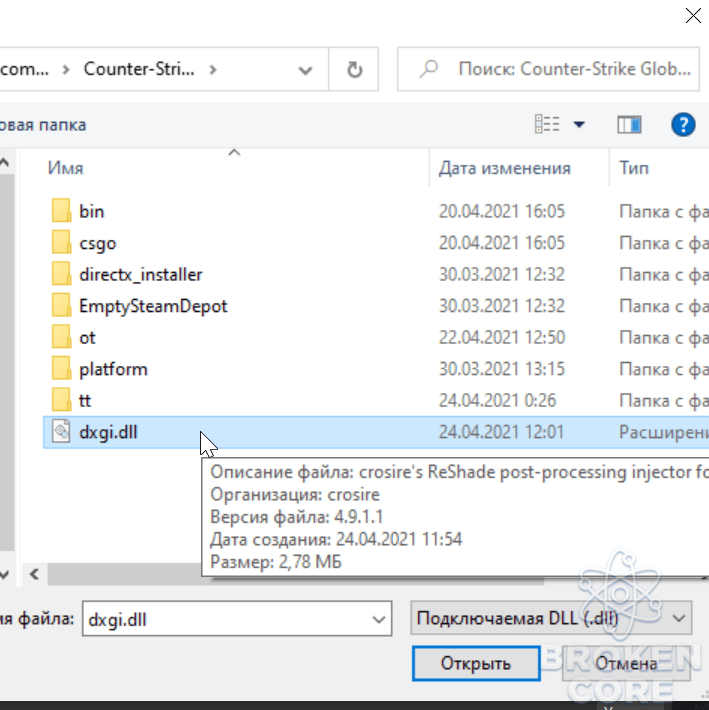
Task: Toggle the preview pane icon
Action: (x=629, y=125)
